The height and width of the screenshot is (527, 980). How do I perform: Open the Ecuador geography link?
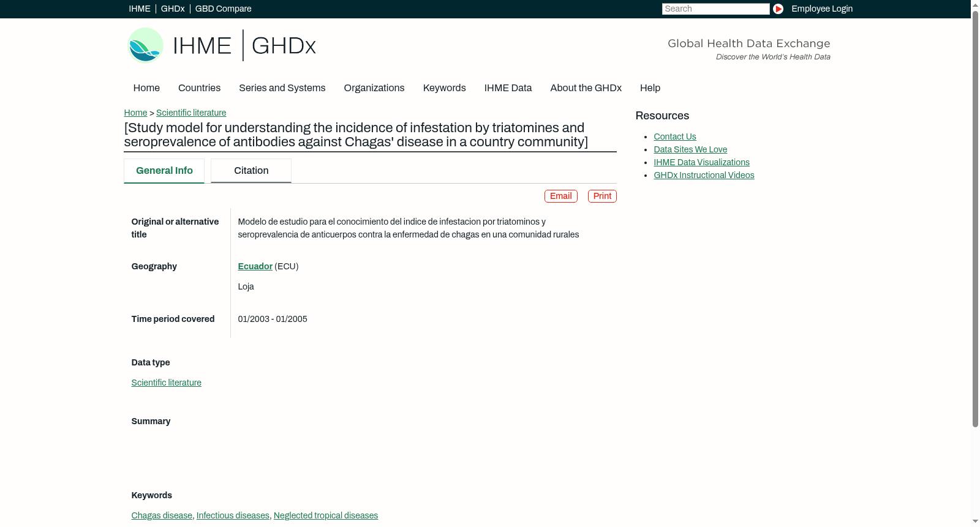tap(255, 266)
